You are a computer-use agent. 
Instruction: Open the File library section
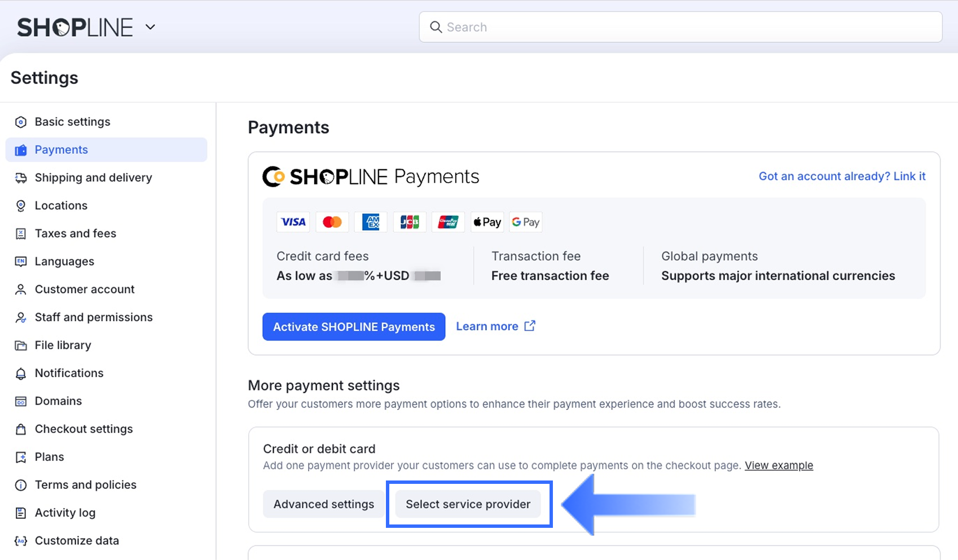tap(63, 345)
